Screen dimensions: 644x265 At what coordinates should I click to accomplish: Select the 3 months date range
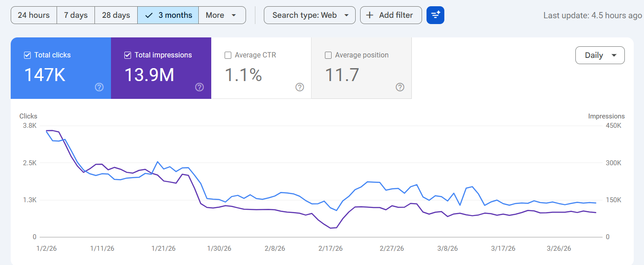tap(168, 15)
